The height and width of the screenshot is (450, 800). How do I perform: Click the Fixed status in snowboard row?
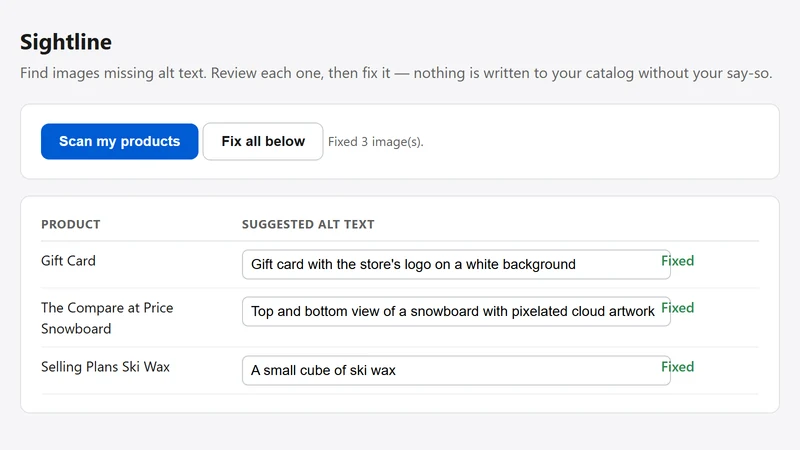pos(678,308)
